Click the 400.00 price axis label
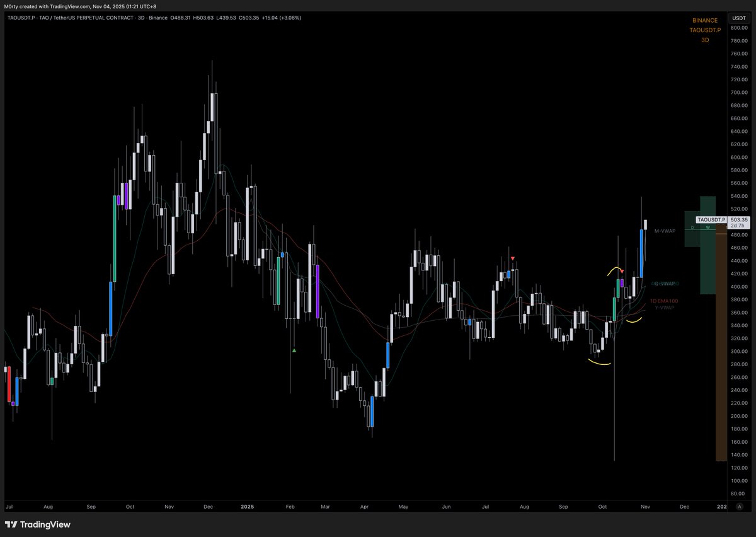The width and height of the screenshot is (756, 537). (738, 287)
